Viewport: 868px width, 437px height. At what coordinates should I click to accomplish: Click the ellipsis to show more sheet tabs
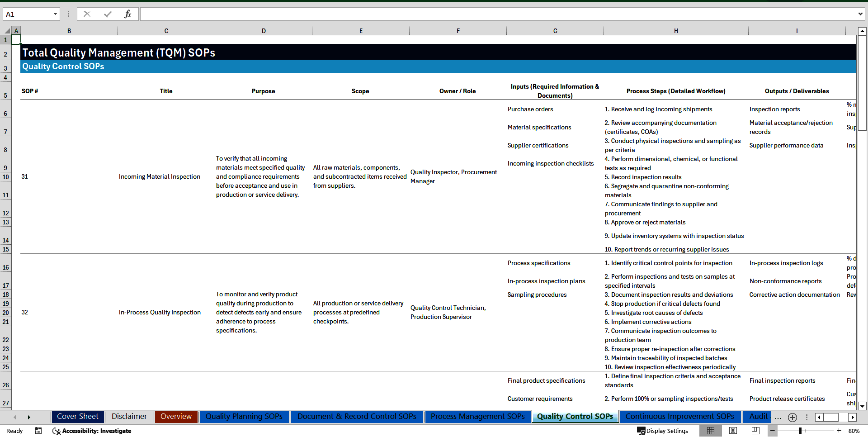pos(778,417)
